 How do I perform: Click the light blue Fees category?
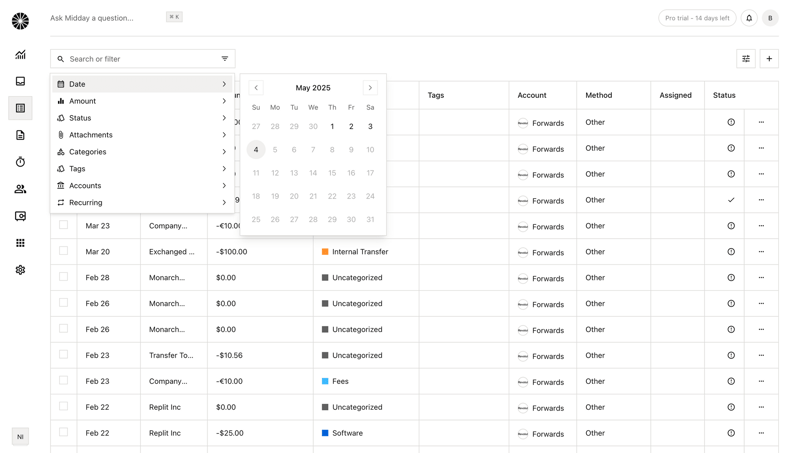tap(335, 381)
